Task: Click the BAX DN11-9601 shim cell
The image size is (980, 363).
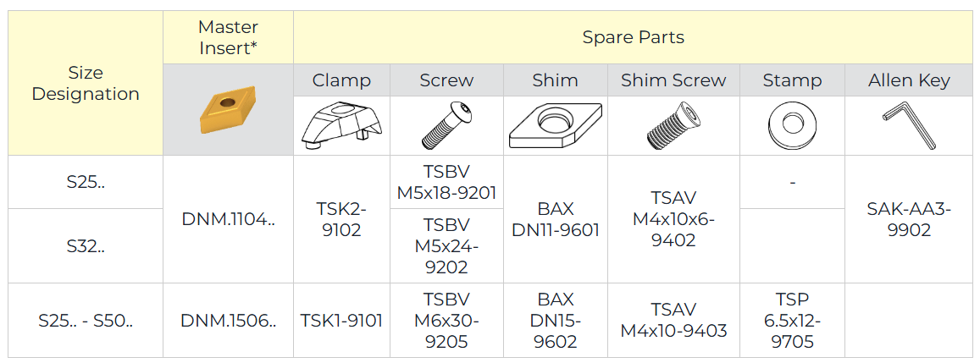Action: click(x=556, y=219)
